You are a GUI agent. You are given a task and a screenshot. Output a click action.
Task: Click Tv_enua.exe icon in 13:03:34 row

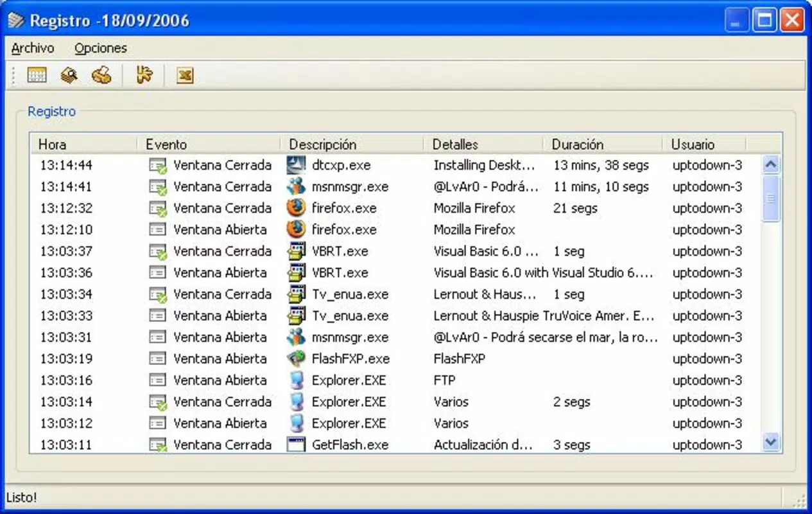pos(296,294)
